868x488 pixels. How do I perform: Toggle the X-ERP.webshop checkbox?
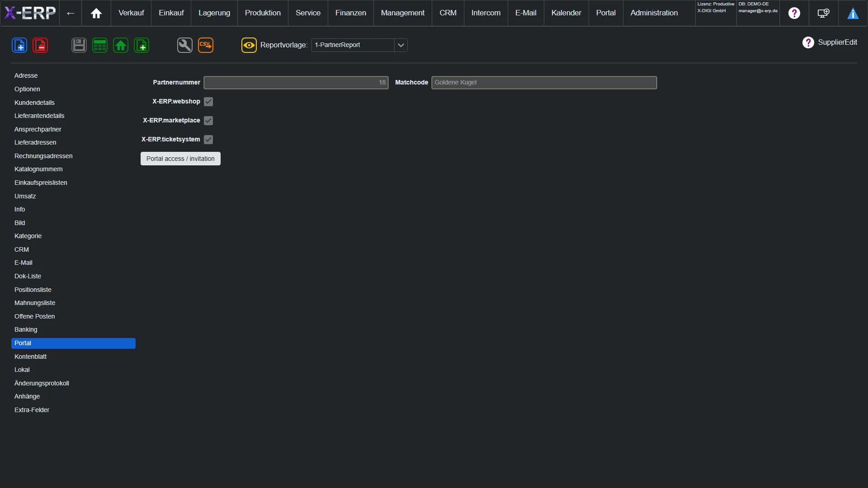coord(208,102)
